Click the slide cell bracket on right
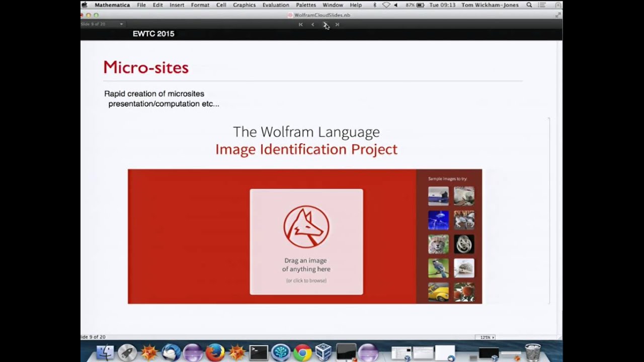Image resolution: width=644 pixels, height=362 pixels. 549,211
